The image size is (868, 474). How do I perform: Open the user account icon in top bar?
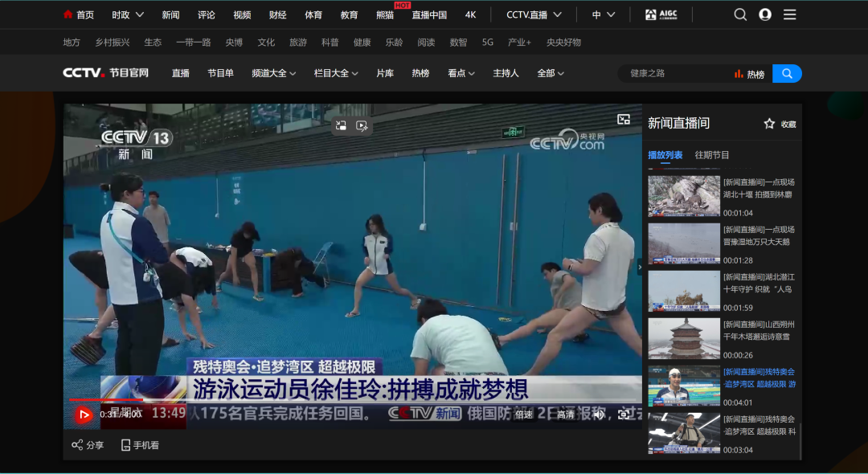[x=765, y=14]
